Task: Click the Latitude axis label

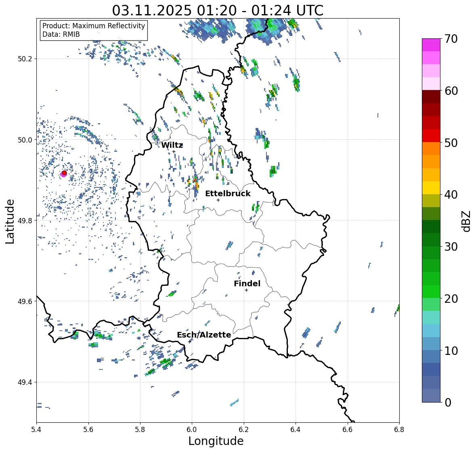Action: pos(10,221)
